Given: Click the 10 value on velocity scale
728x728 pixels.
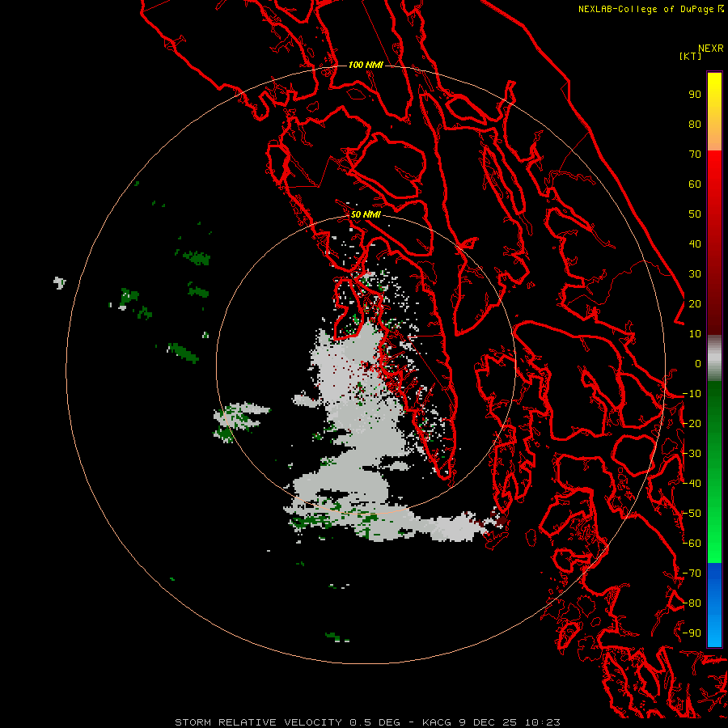Looking at the screenshot, I should tap(695, 334).
